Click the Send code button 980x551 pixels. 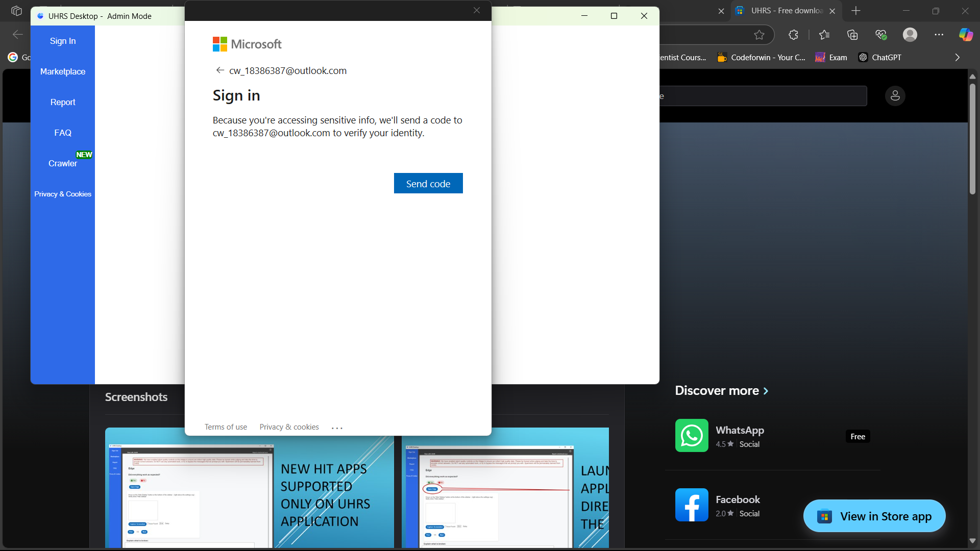pos(428,184)
